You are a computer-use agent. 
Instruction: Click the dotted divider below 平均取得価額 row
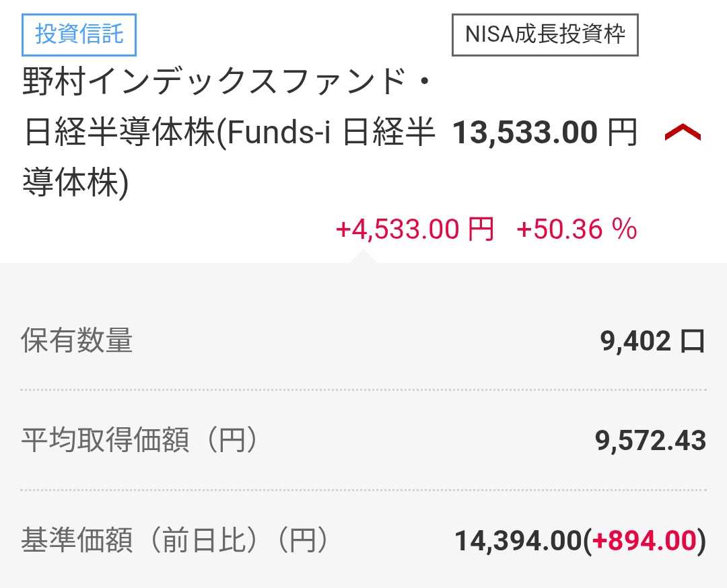[x=363, y=490]
